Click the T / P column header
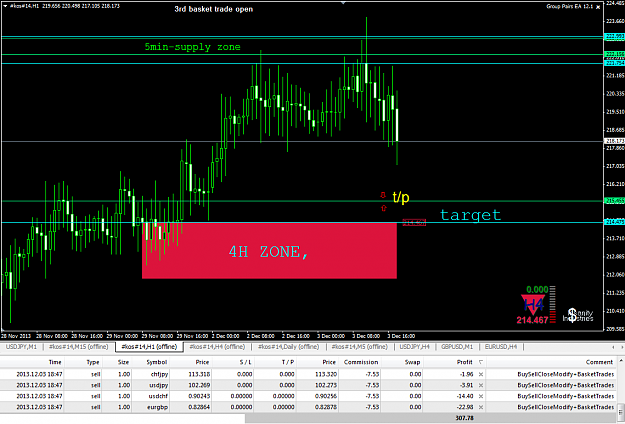Viewport: 625px width, 424px height. pos(276,362)
